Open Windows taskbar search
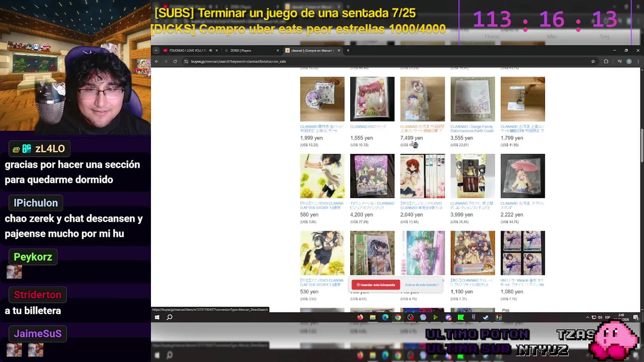The image size is (644, 362). pyautogui.click(x=170, y=317)
